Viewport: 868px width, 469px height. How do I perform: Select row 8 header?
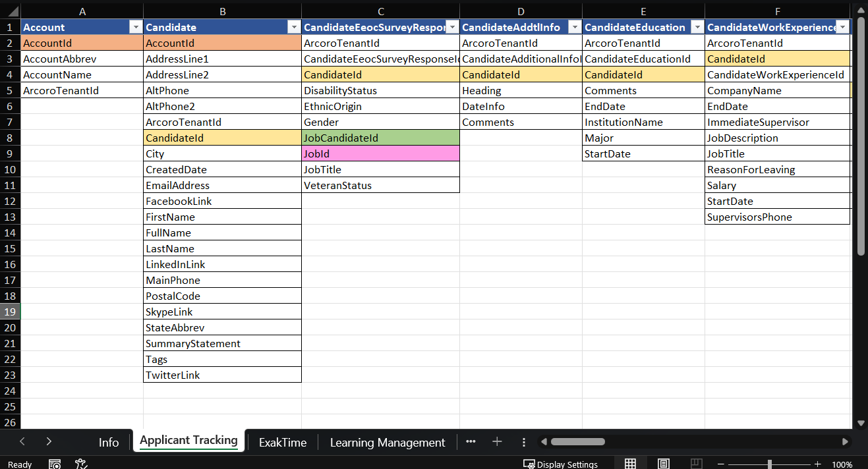pos(10,138)
